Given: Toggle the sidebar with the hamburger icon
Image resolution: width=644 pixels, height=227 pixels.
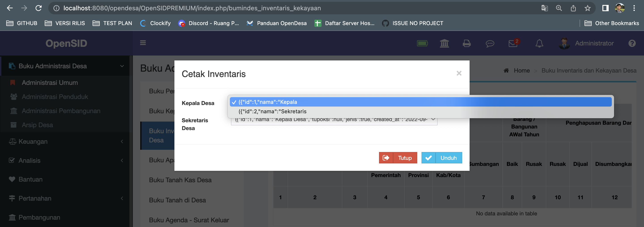Looking at the screenshot, I should point(143,43).
